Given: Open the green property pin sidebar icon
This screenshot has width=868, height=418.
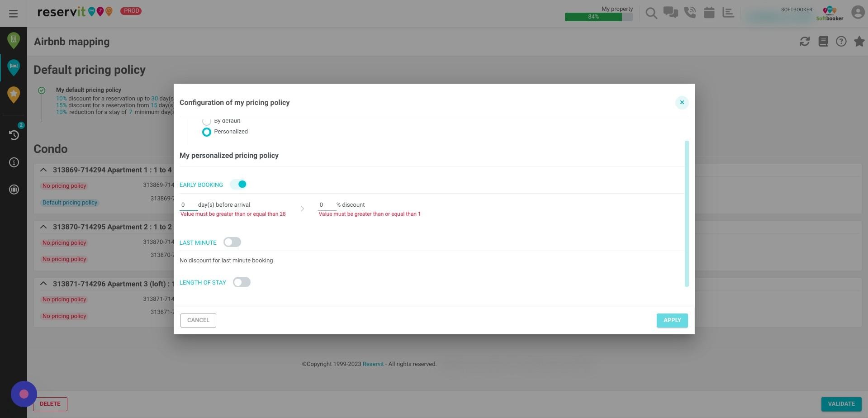Looking at the screenshot, I should tap(14, 41).
